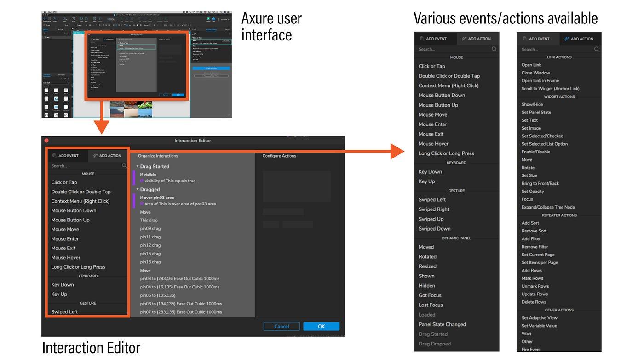Choose the Open Link action
This screenshot has height=362, width=644.
(531, 65)
